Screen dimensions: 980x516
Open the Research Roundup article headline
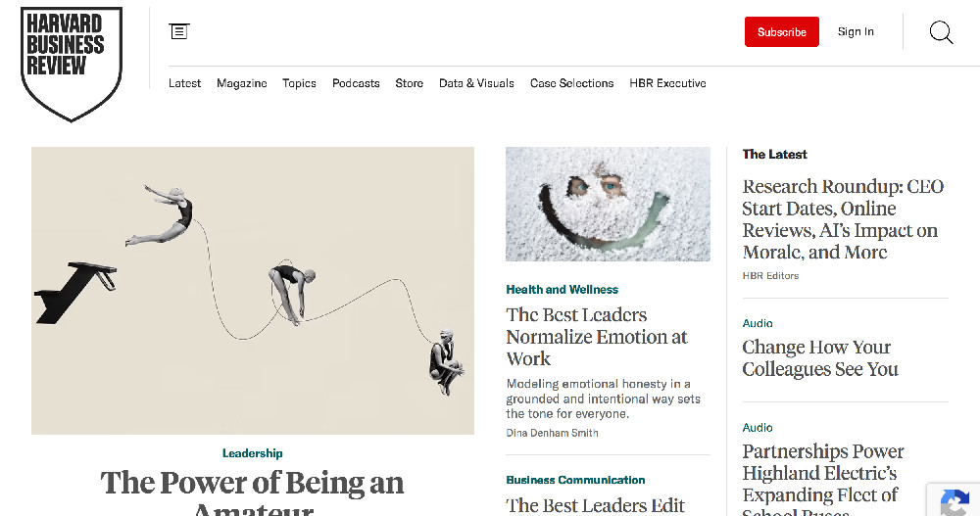click(843, 219)
